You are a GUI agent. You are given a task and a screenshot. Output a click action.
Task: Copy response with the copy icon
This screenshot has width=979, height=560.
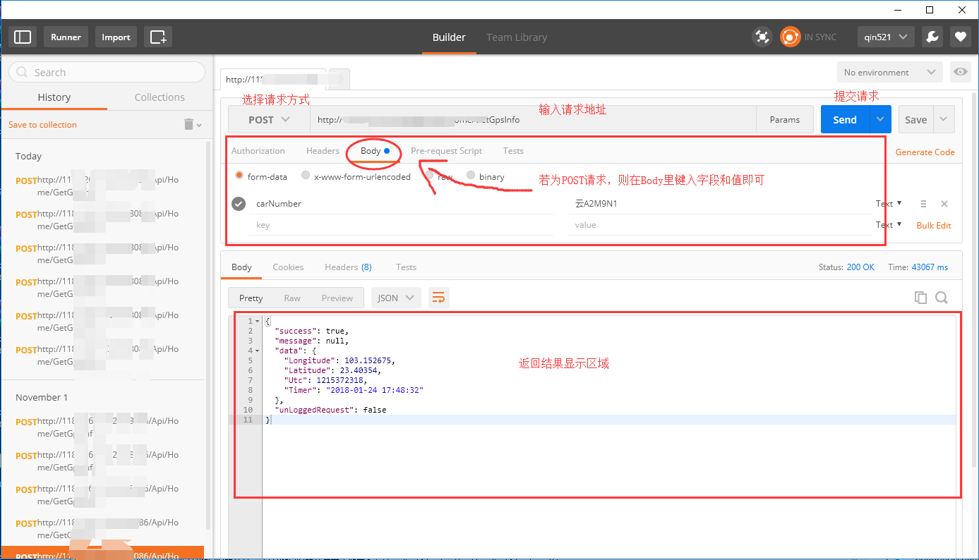[x=920, y=298]
